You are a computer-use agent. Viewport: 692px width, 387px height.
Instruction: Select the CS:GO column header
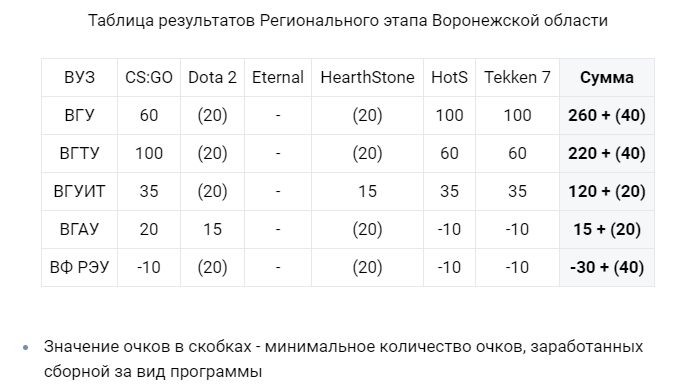[x=149, y=78]
